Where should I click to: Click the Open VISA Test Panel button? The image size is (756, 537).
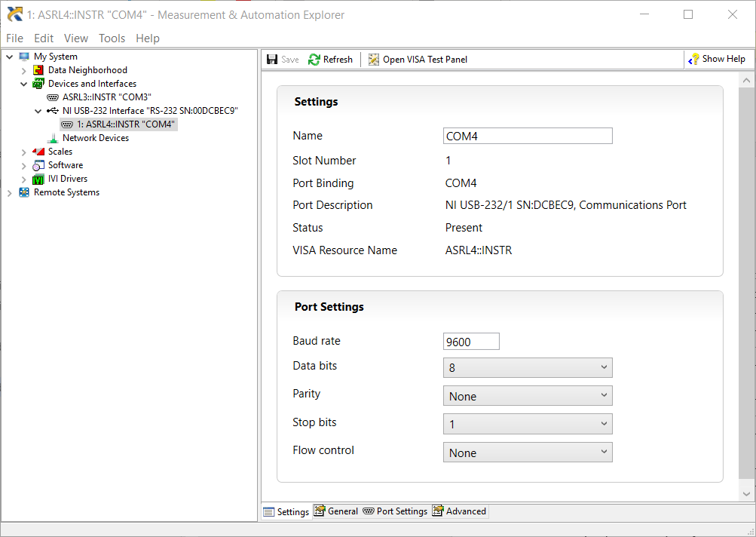pyautogui.click(x=418, y=59)
